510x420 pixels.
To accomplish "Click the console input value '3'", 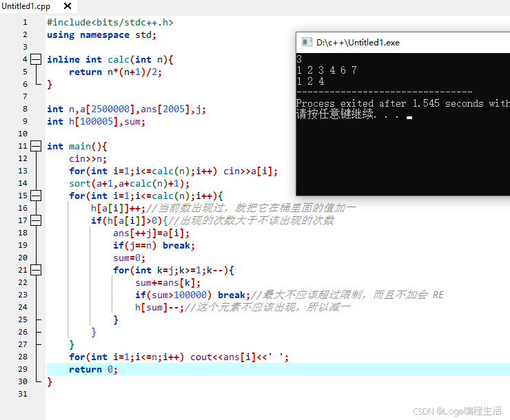I will point(299,59).
